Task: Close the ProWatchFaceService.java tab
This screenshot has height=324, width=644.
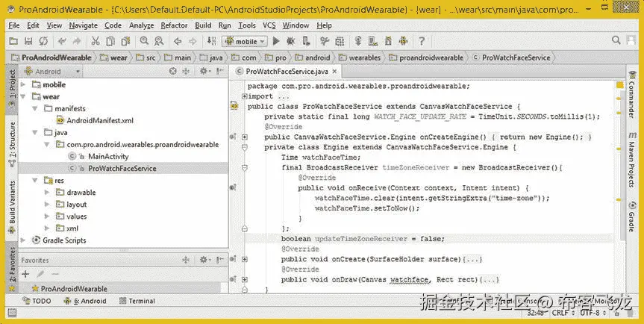Action: [x=334, y=72]
